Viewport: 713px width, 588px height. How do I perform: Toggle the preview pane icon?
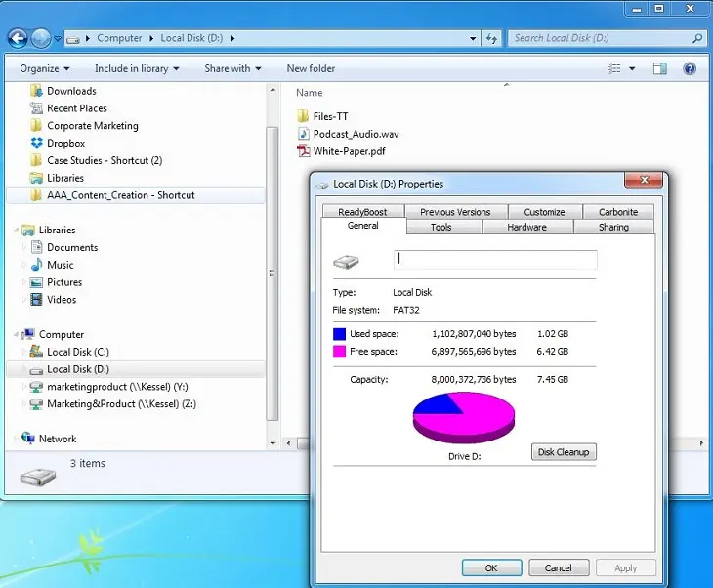tap(660, 68)
